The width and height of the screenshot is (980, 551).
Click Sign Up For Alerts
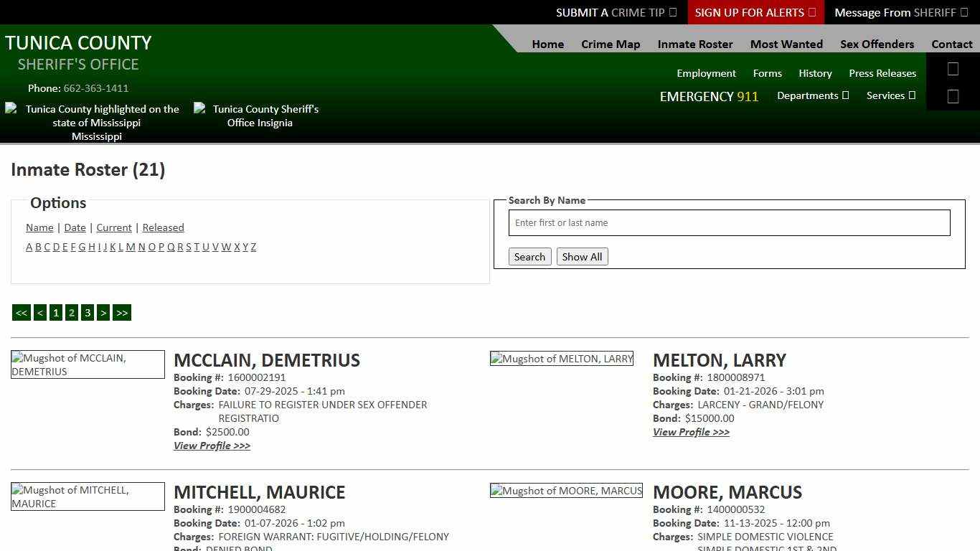pyautogui.click(x=755, y=12)
